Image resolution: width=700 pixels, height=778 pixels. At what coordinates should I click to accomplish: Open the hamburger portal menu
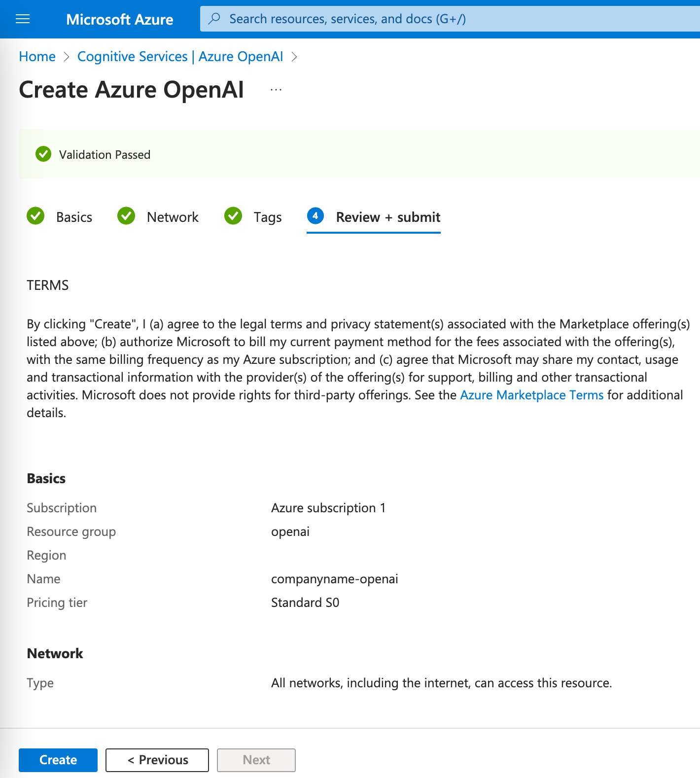click(23, 19)
